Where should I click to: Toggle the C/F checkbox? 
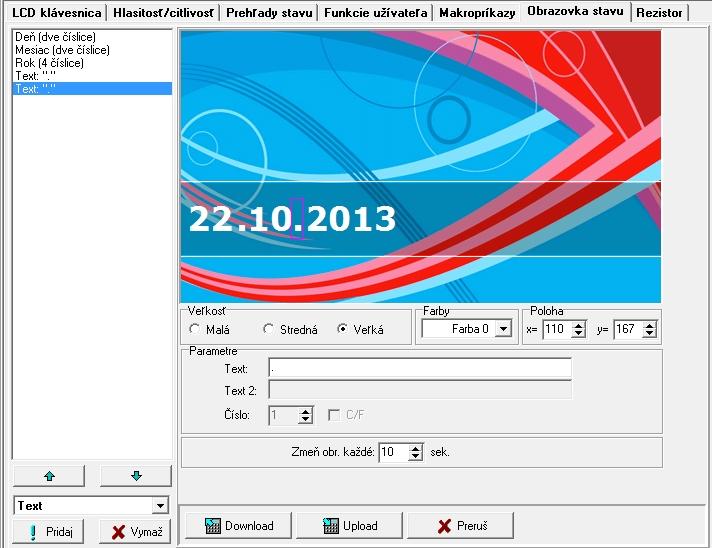coord(334,415)
